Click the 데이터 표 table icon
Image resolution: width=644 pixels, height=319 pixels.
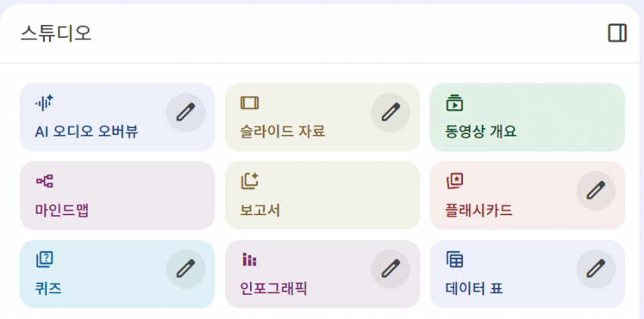(455, 260)
